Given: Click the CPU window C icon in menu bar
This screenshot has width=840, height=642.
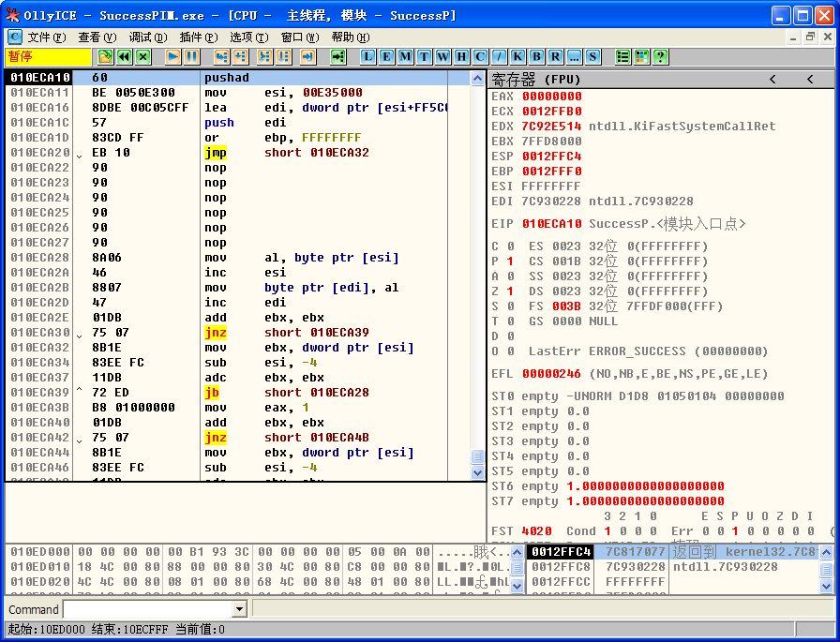Looking at the screenshot, I should pos(14,37).
